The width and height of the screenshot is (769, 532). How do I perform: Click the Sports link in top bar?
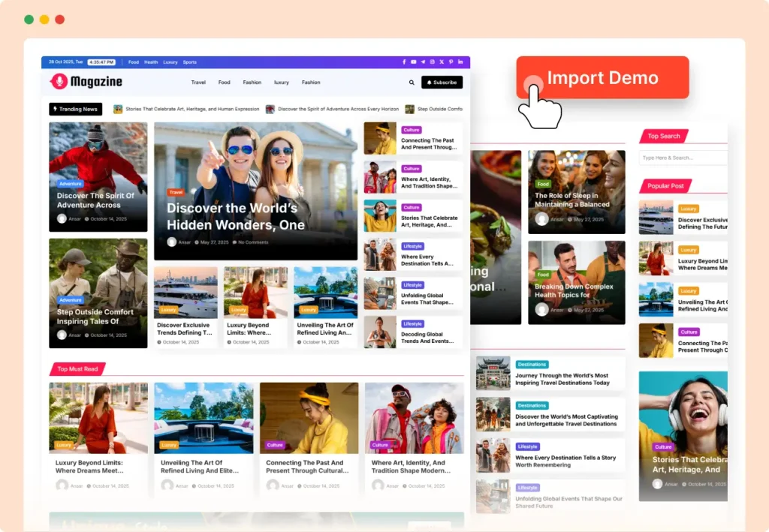click(x=189, y=62)
